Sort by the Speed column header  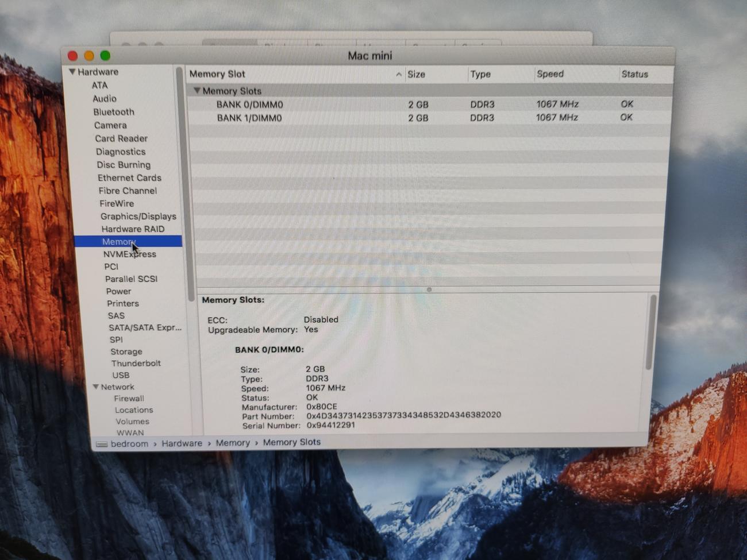pyautogui.click(x=550, y=74)
